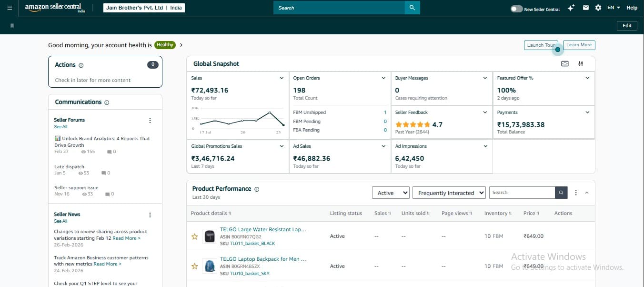Image resolution: width=644 pixels, height=287 pixels.
Task: Click the Global Snapshot card view icon
Action: [x=565, y=64]
